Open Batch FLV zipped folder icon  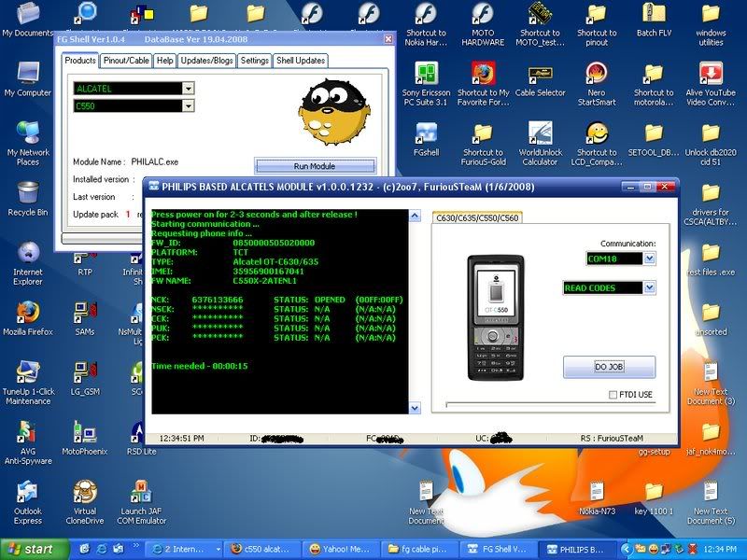pyautogui.click(x=654, y=19)
